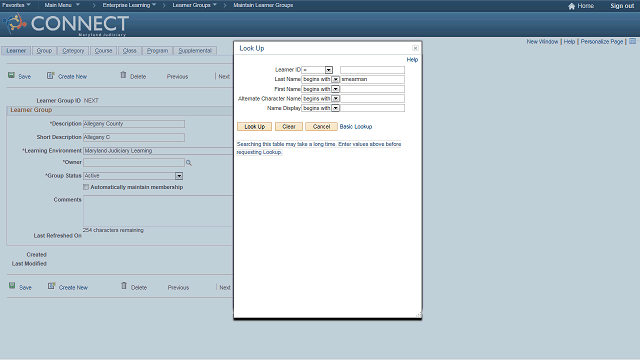Close the Look Up dialog
The height and width of the screenshot is (360, 640).
point(415,48)
